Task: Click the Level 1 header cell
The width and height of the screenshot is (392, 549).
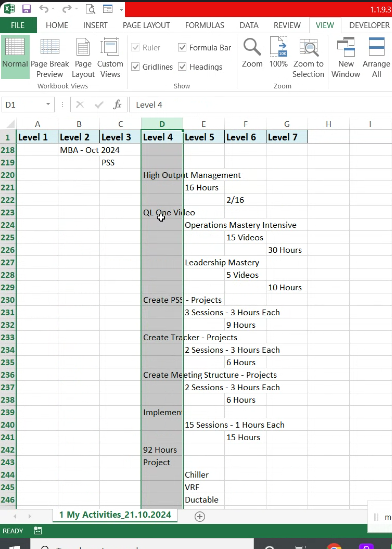Action: [x=37, y=137]
